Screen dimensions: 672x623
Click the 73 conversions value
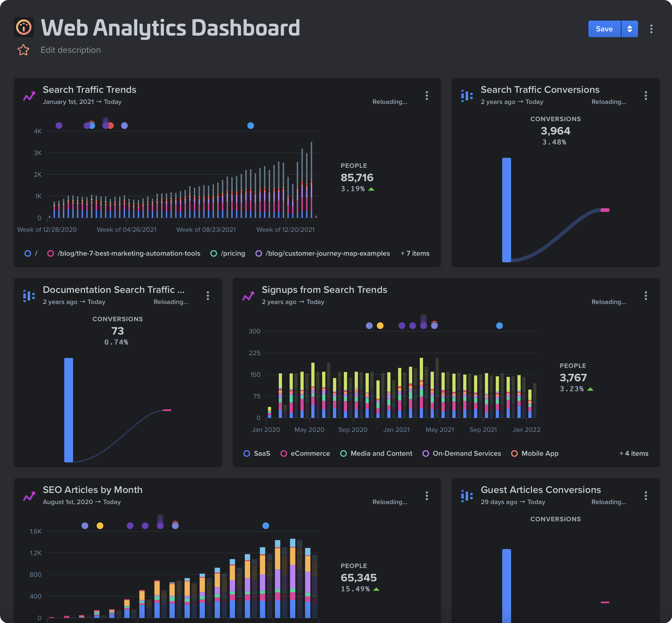pos(117,331)
